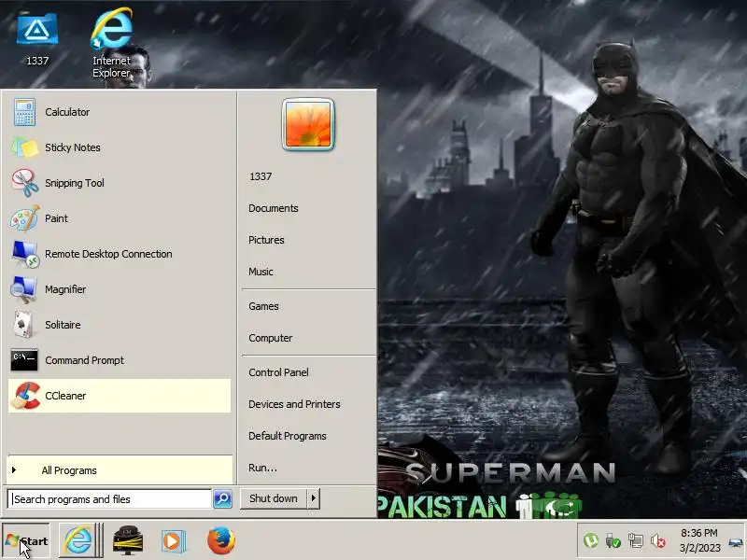The image size is (747, 560).
Task: Click the Command Prompt text label
Action: click(84, 360)
